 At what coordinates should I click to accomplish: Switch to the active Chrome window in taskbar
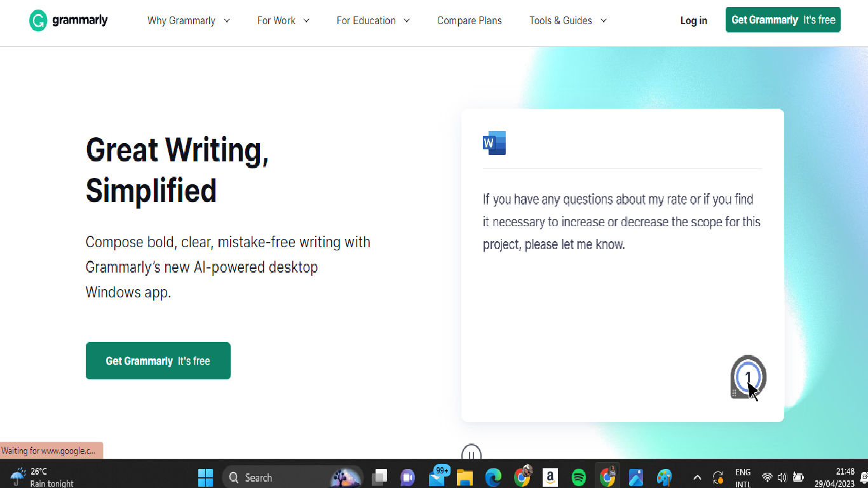tap(607, 476)
